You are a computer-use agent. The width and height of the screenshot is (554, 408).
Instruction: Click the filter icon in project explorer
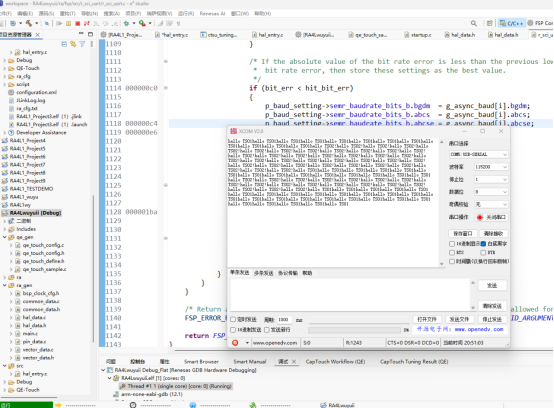coord(82,44)
